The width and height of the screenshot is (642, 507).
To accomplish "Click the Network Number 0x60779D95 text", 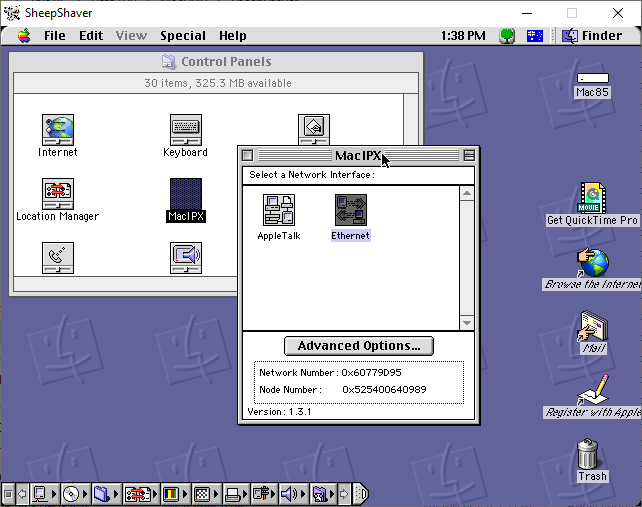I will 330,373.
